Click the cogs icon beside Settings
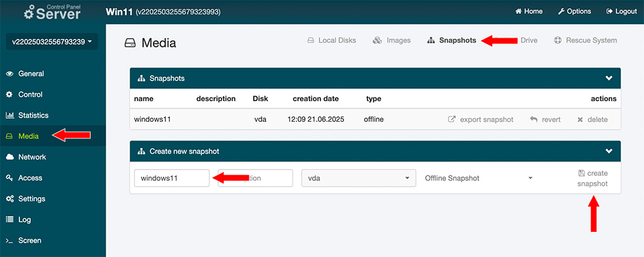Image resolution: width=644 pixels, height=257 pixels. pos(10,199)
